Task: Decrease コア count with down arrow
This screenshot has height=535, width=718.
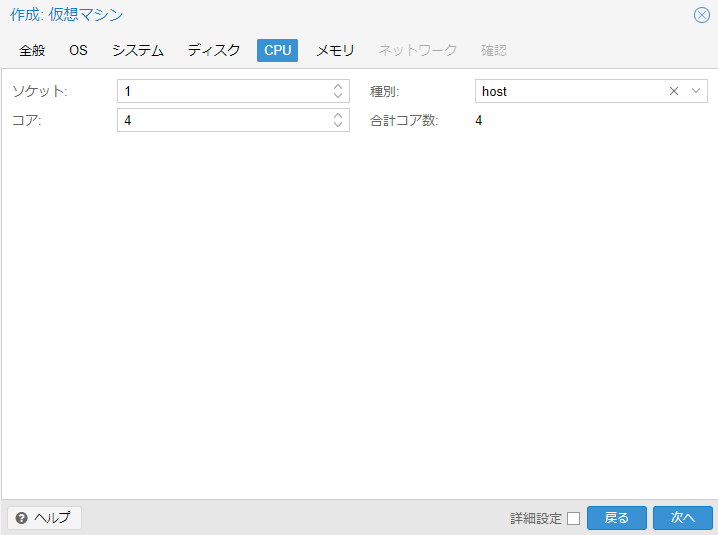Action: click(338, 125)
